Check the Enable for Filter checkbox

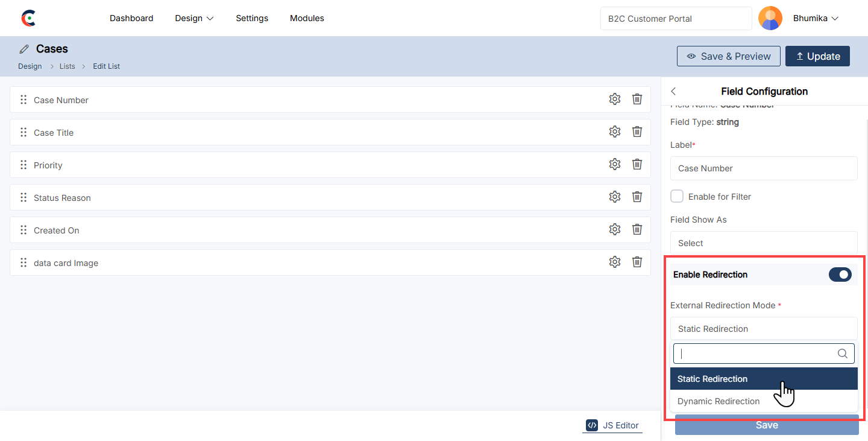tap(677, 197)
